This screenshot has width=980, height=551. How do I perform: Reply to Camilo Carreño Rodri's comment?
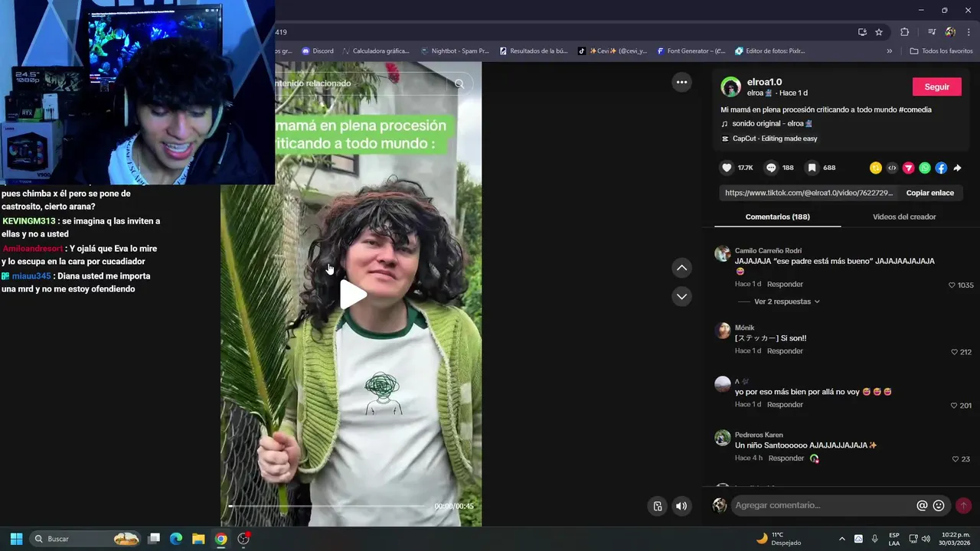[785, 284]
